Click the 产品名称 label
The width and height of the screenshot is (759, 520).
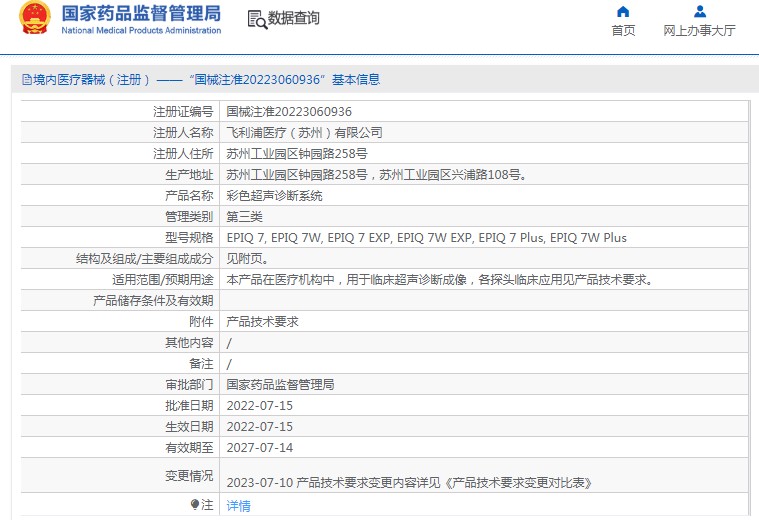[x=189, y=196]
